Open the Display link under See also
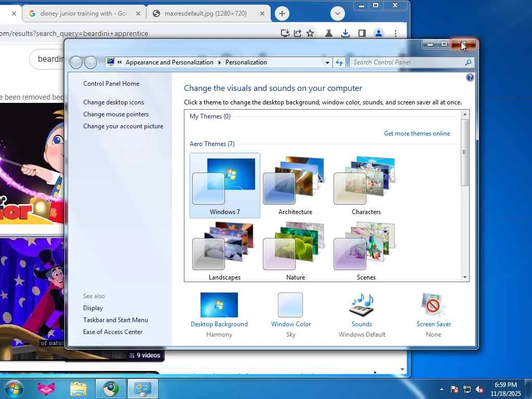This screenshot has height=399, width=532. [x=93, y=308]
